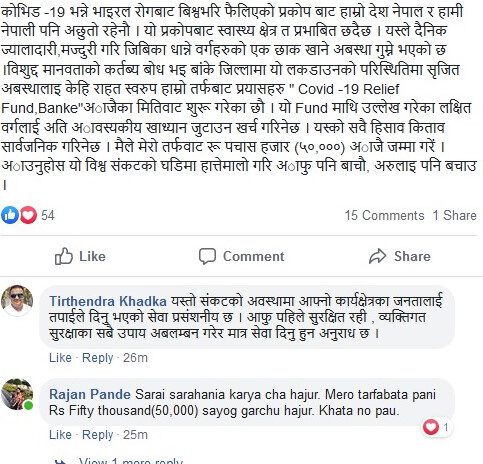The image size is (483, 464).
Task: Expand View 1 more reply
Action: pyautogui.click(x=131, y=461)
